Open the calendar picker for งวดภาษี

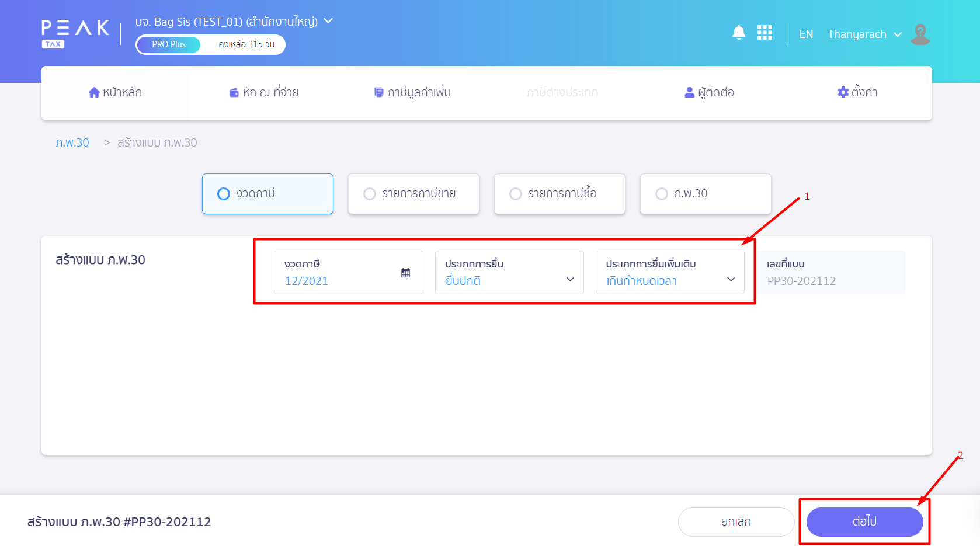click(405, 273)
